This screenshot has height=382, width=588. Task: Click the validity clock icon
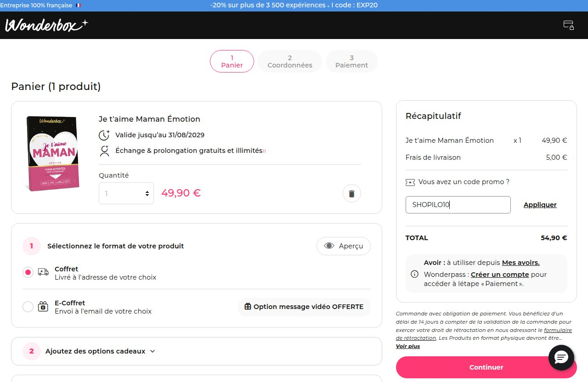tap(105, 135)
